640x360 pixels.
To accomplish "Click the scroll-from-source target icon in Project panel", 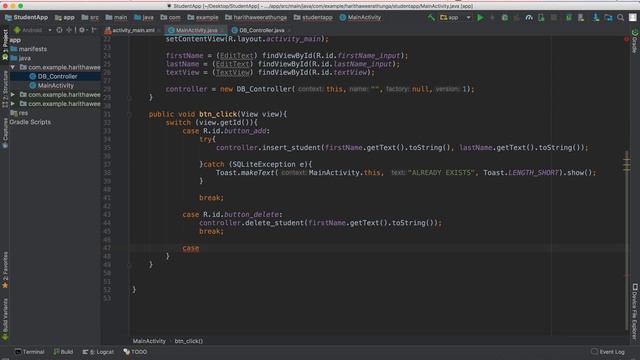I will click(59, 30).
